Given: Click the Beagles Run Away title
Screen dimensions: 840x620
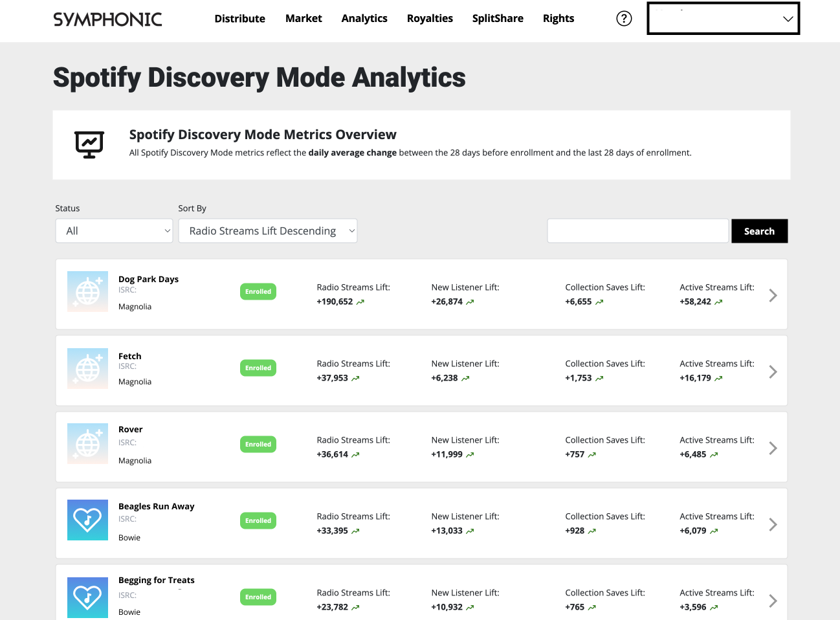Looking at the screenshot, I should 157,507.
